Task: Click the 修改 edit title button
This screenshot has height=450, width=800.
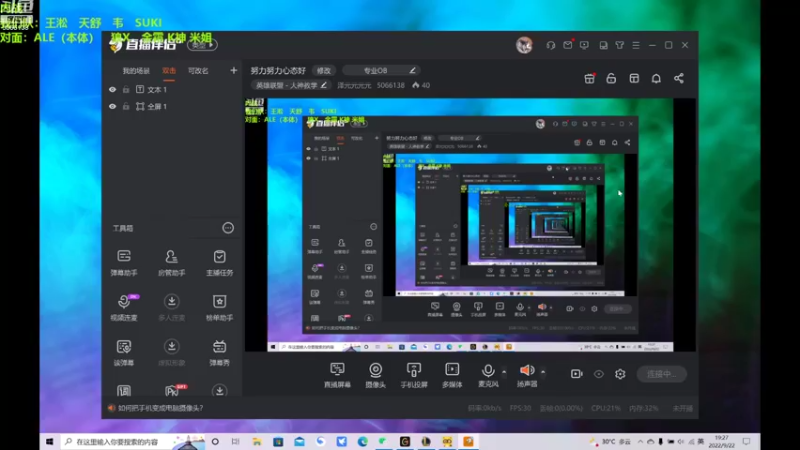Action: (x=324, y=71)
